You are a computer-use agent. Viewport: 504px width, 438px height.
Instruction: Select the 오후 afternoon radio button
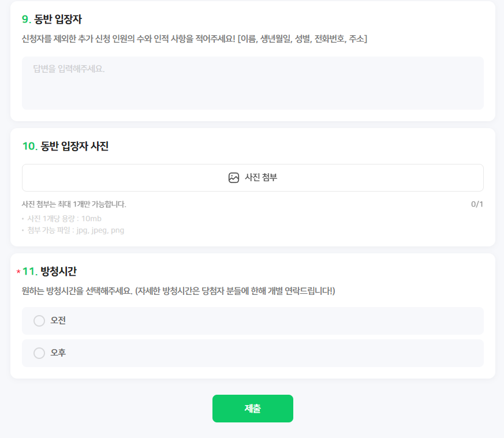[x=39, y=353]
